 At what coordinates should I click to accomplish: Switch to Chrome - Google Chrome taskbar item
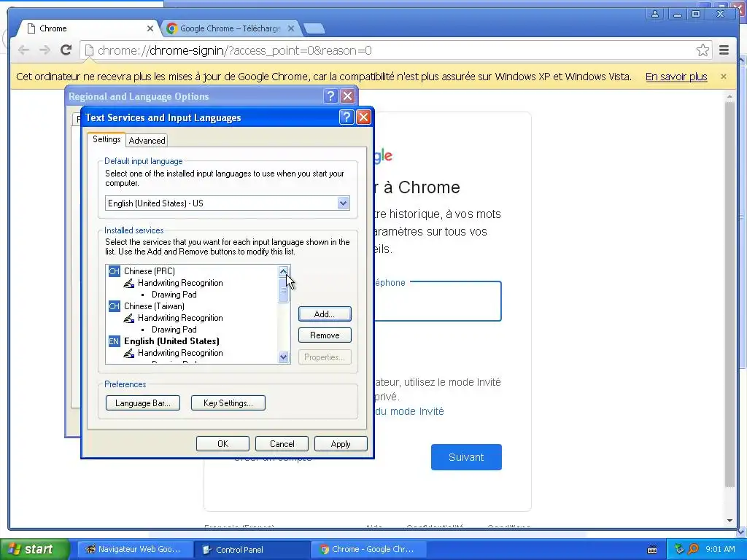369,549
